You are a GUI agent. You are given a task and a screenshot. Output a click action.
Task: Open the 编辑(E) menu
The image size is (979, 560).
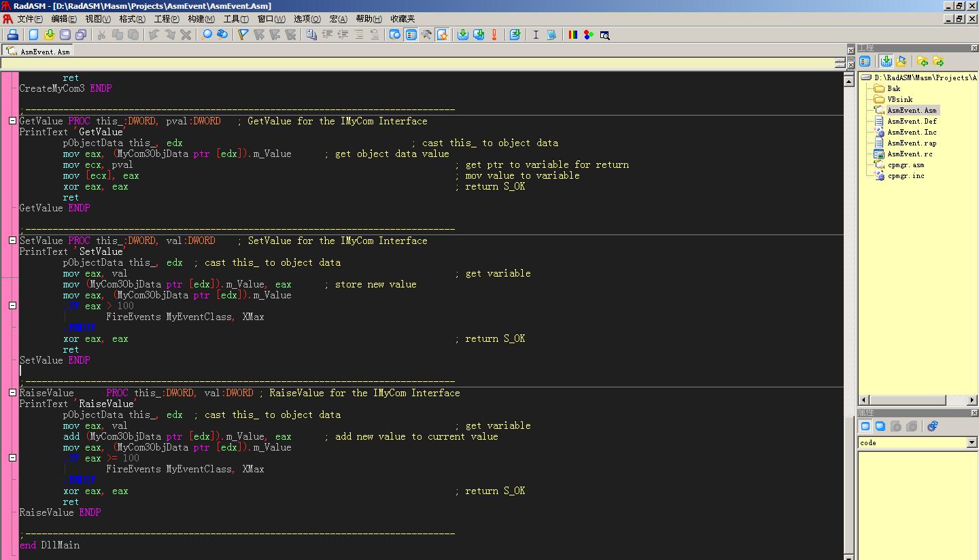(64, 19)
